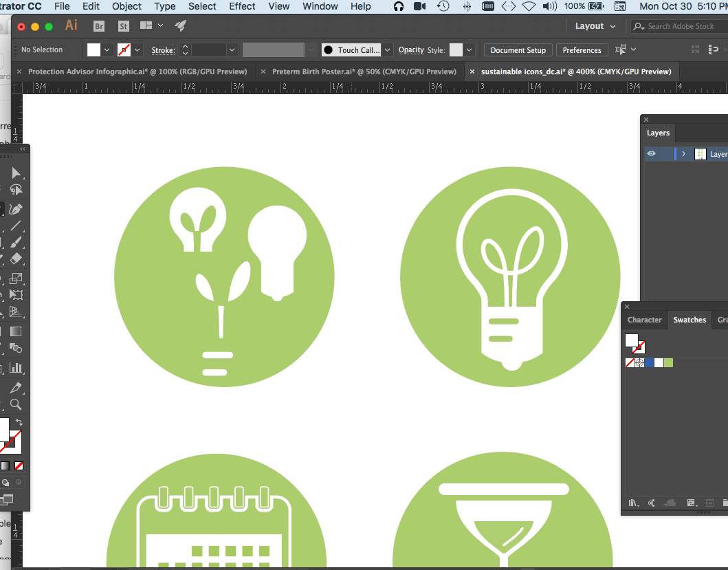
Task: Open the align options dropdown arrow
Action: tap(634, 50)
